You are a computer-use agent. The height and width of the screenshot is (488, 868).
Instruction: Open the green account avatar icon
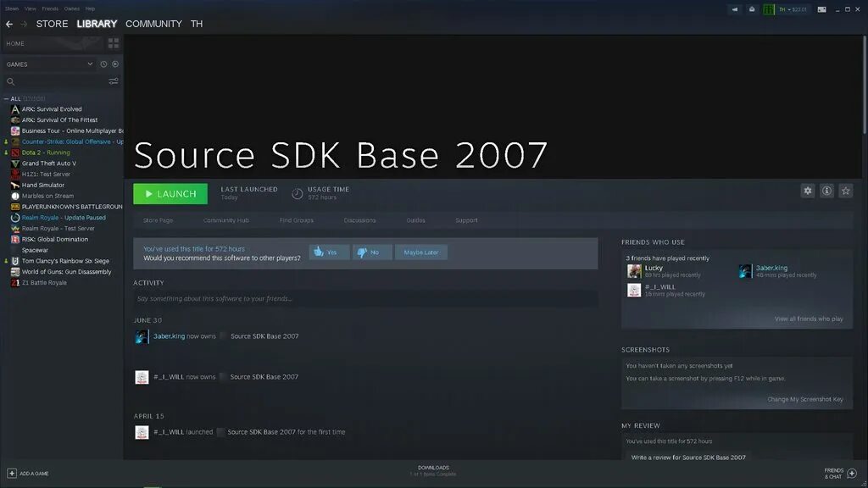[x=768, y=9]
